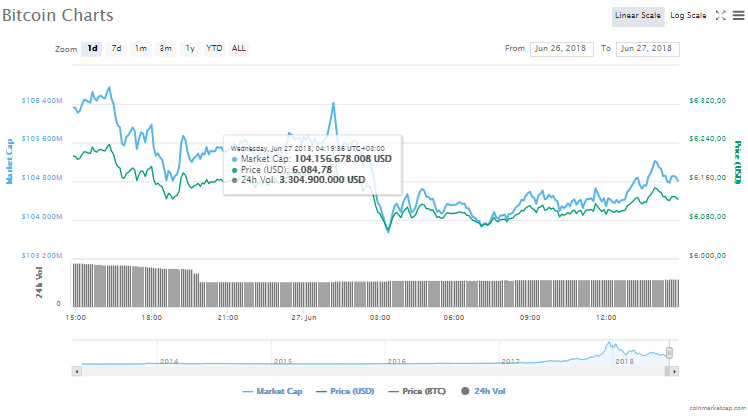Switch to Log Scale
748x418 pixels.
[688, 16]
